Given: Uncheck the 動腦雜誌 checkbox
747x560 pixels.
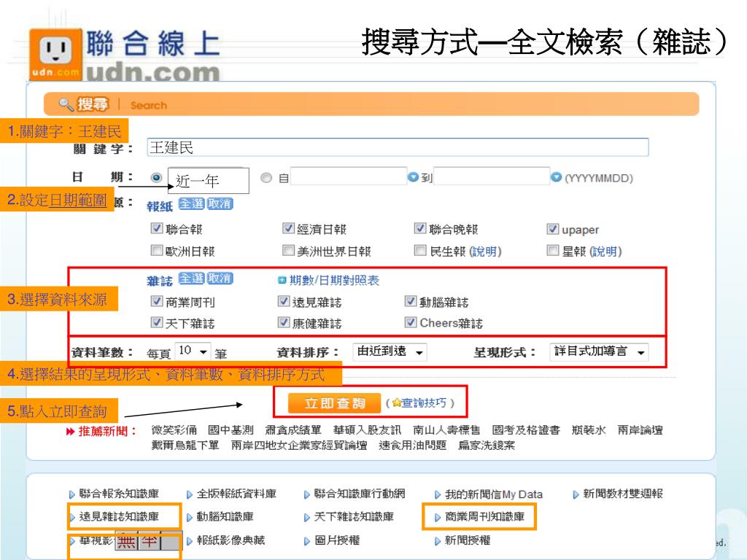Looking at the screenshot, I should coord(410,301).
